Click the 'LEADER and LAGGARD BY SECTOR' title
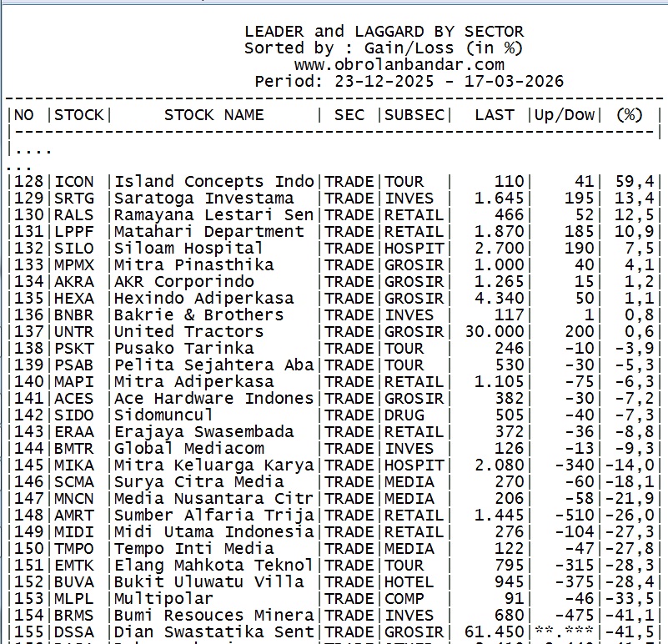The height and width of the screenshot is (644, 668). tap(384, 32)
